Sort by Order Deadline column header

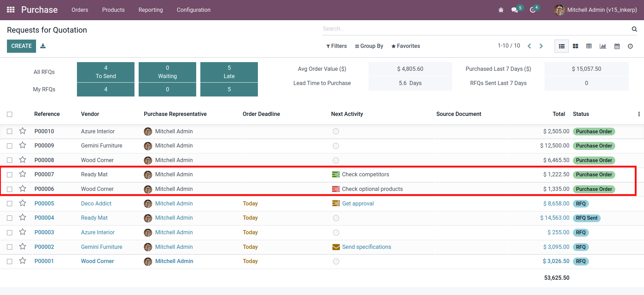pyautogui.click(x=261, y=114)
